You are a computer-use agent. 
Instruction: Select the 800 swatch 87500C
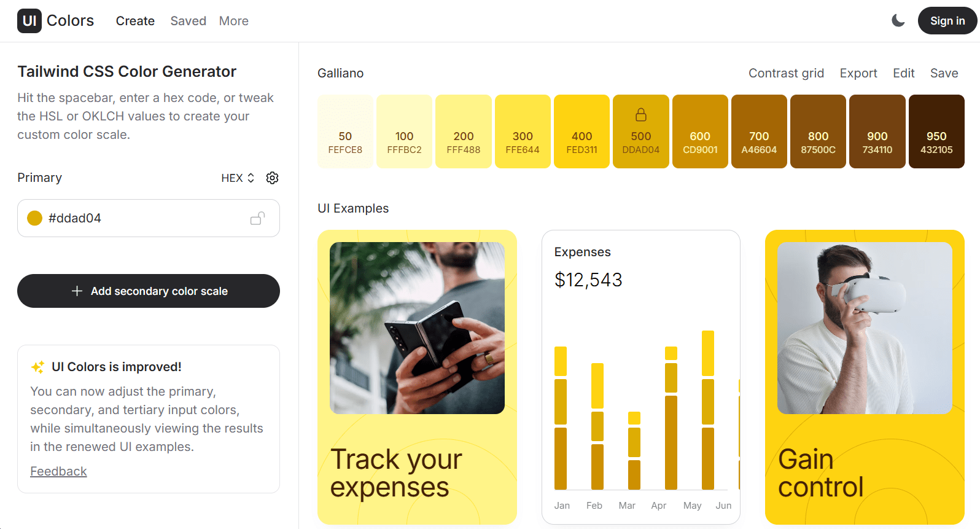[x=819, y=131]
